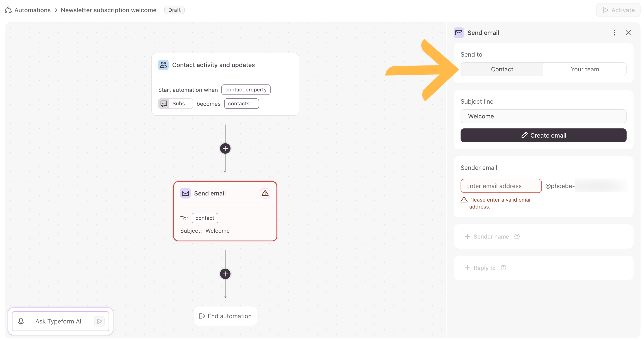The image size is (644, 340).
Task: Add a step with the upper plus button
Action: point(225,148)
